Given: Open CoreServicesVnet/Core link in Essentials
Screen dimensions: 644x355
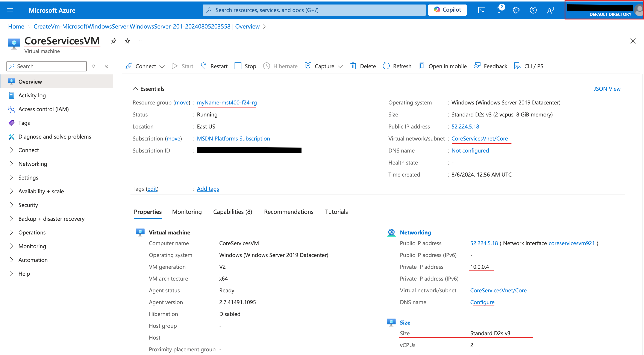Looking at the screenshot, I should pos(479,139).
